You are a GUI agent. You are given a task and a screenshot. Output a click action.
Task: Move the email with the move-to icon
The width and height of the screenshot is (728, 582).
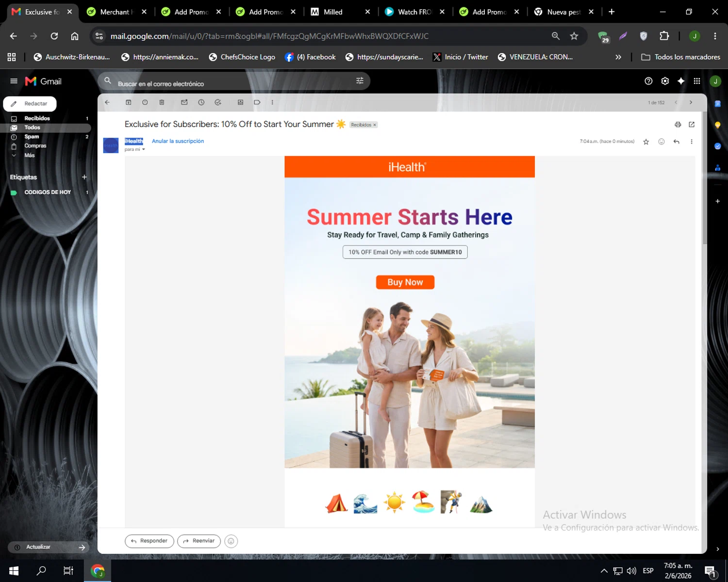[x=240, y=102]
